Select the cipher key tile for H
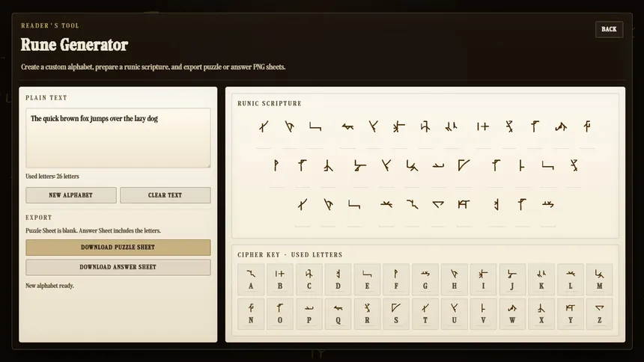644x362 pixels. (455, 280)
